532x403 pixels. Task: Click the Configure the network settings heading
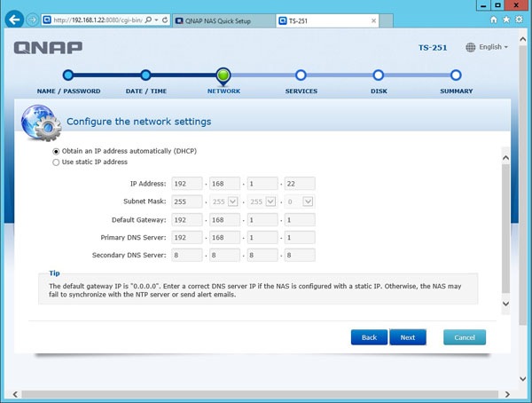tap(139, 122)
